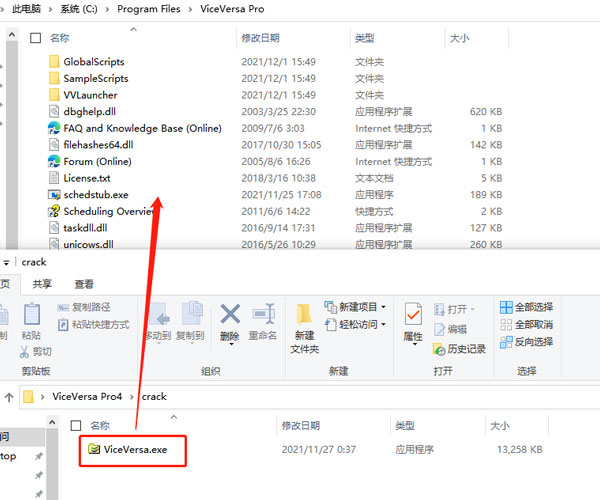
Task: Click the schedstub.exe file icon
Action: tap(55, 194)
